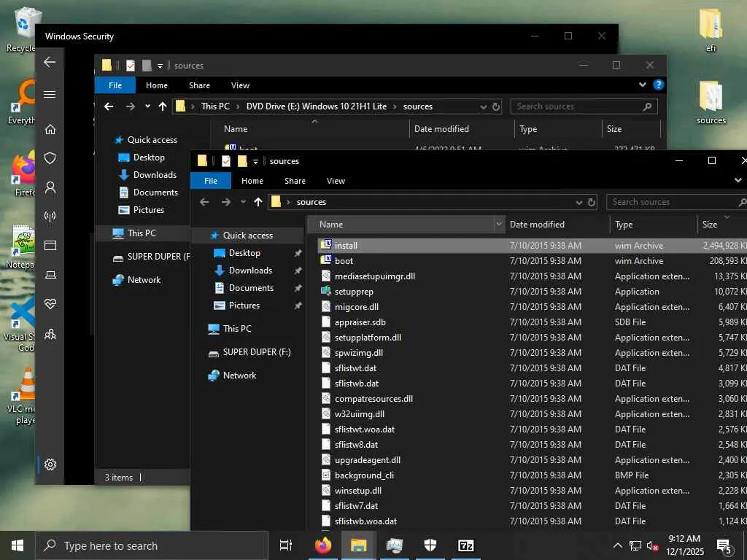
Task: Open the sources folder on desktop
Action: (x=711, y=102)
